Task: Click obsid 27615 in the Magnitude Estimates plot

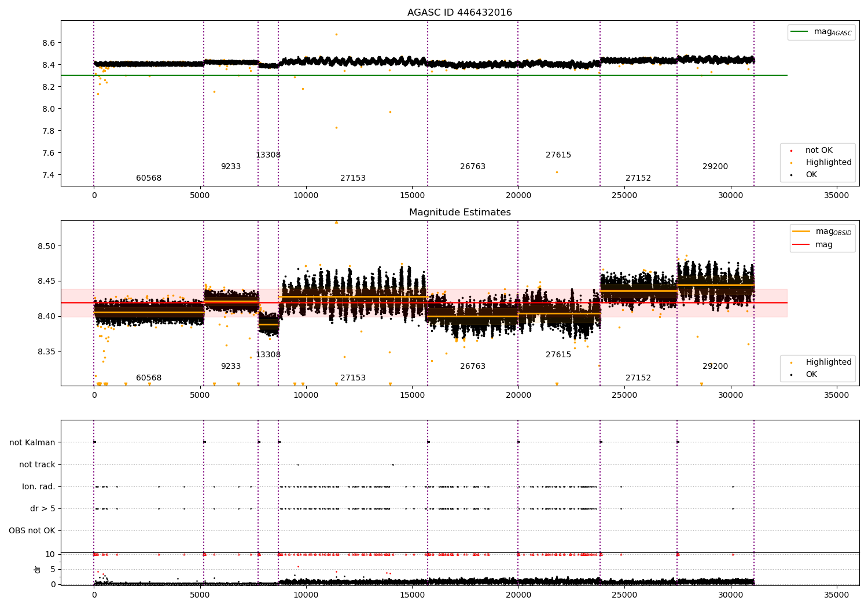Action: point(558,355)
